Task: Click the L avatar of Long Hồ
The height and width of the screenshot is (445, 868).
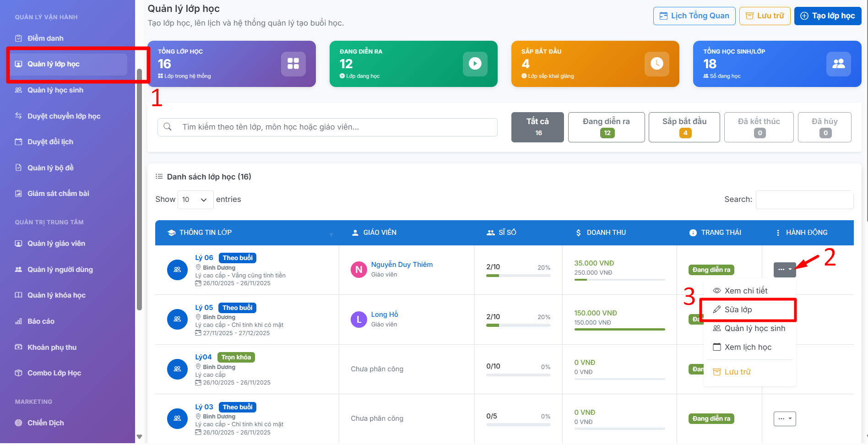Action: (358, 320)
